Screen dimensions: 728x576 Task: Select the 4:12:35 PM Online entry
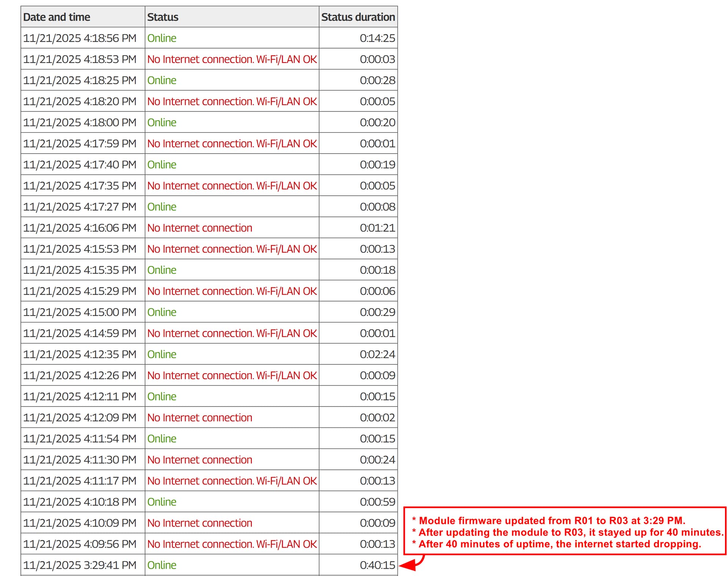tap(162, 354)
